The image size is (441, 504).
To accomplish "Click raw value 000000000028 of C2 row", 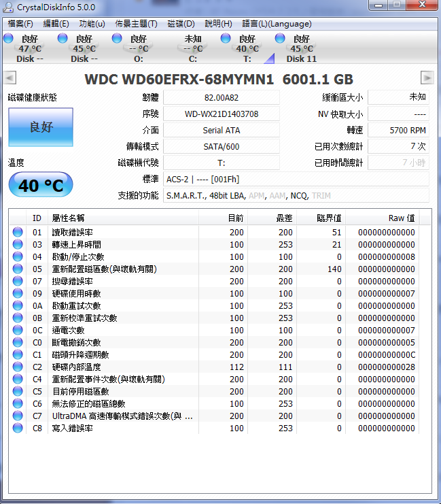I will click(387, 367).
